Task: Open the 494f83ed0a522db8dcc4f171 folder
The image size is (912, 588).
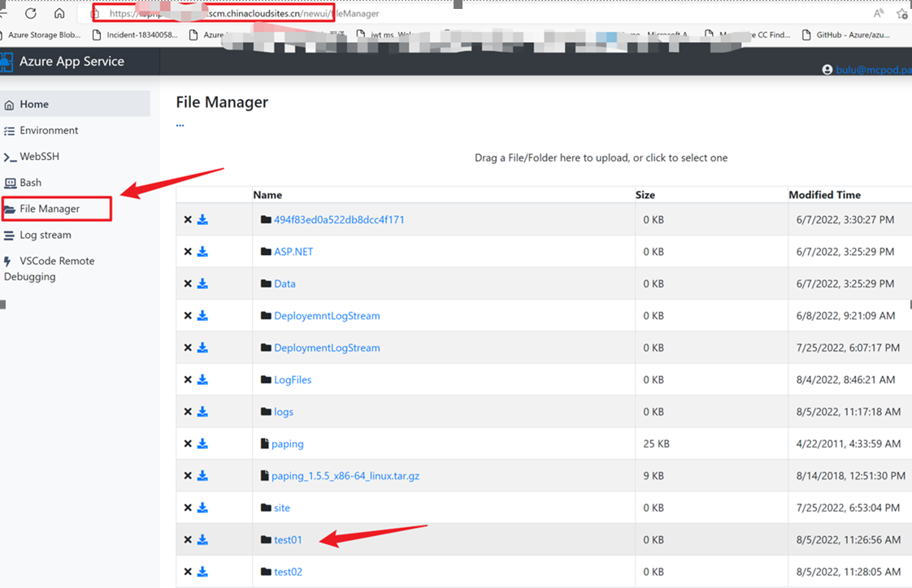Action: [x=339, y=219]
